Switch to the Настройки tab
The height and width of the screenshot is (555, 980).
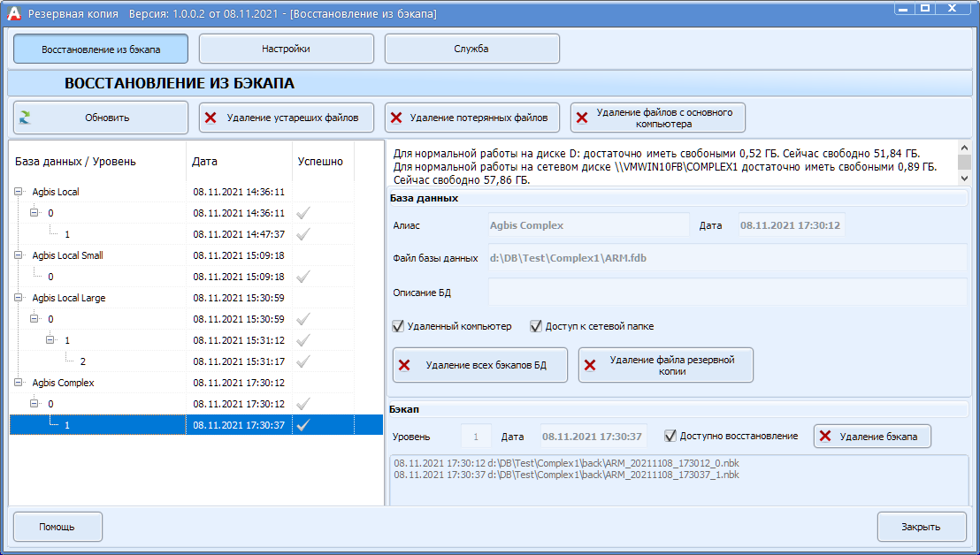coord(287,49)
